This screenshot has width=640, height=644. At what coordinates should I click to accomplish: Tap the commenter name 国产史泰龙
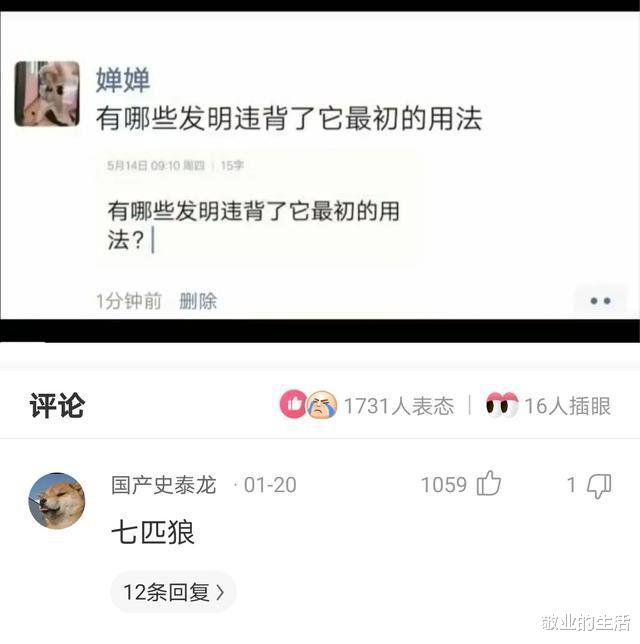coord(163,485)
